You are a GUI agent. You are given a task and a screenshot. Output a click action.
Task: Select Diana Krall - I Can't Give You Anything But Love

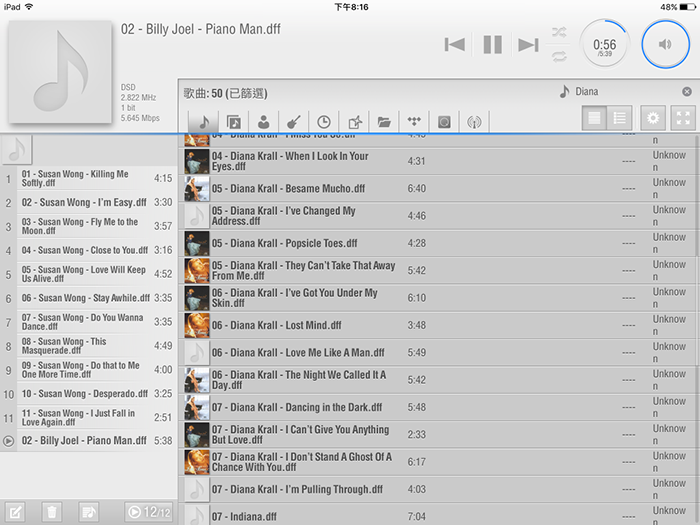(438, 435)
